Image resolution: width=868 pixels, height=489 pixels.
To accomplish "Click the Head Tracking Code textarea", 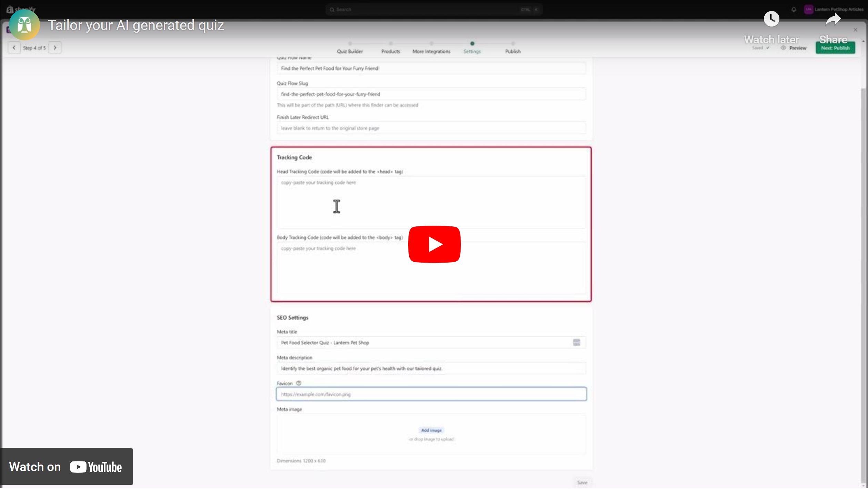I will click(x=431, y=203).
